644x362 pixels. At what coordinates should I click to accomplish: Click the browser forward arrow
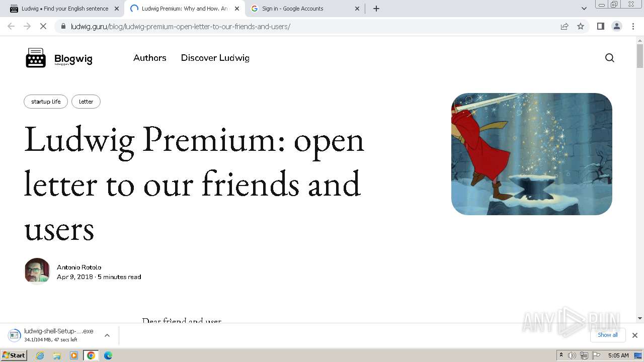[27, 26]
